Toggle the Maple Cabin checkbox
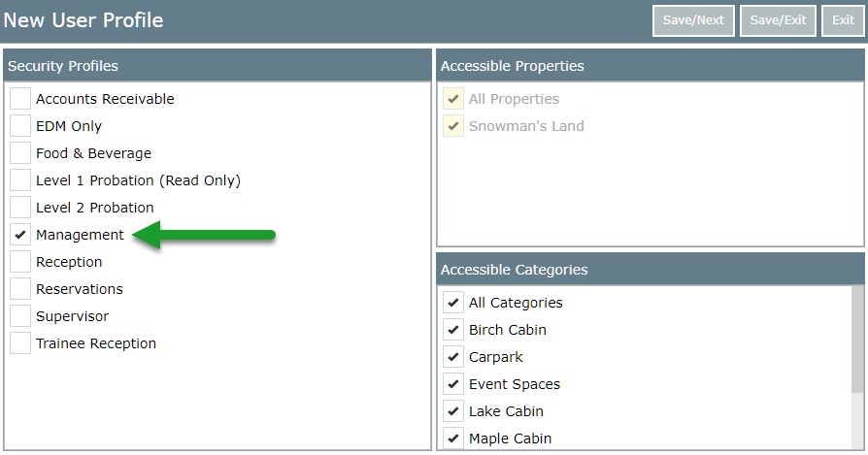Image resolution: width=868 pixels, height=455 pixels. (453, 439)
